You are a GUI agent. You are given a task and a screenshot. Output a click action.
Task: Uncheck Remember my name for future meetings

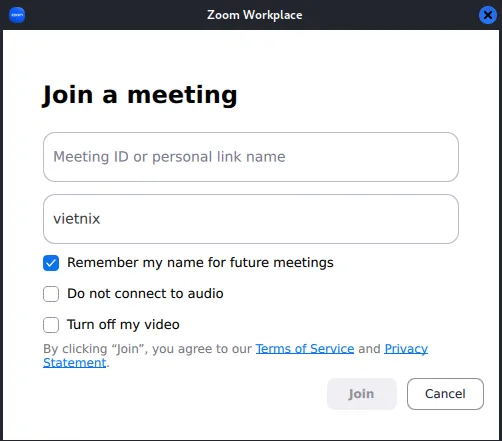tap(51, 263)
